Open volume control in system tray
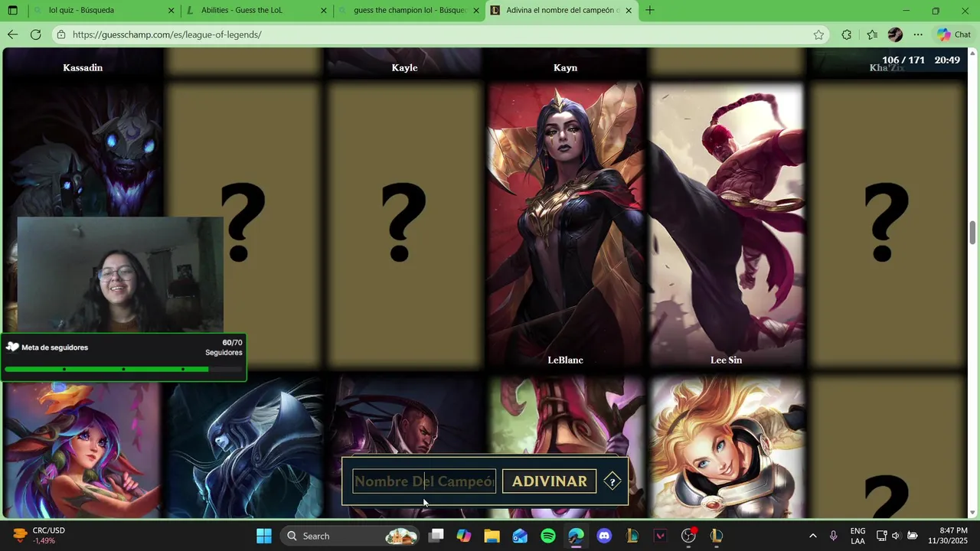This screenshot has height=551, width=980. (896, 536)
